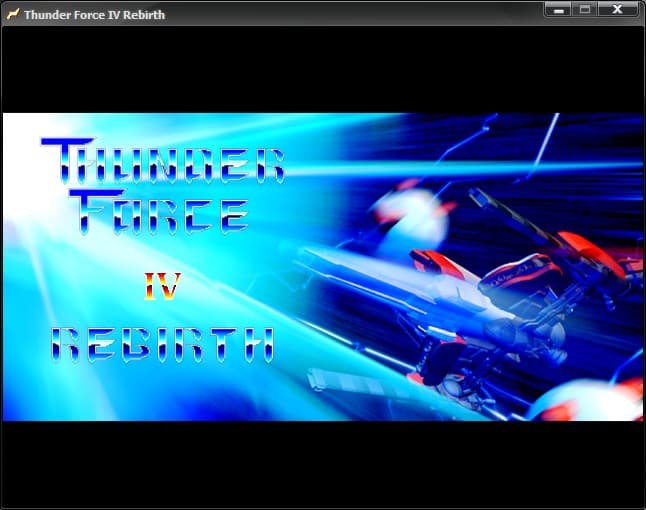The height and width of the screenshot is (510, 646).
Task: Minimize the Thunder Force IV Rebirth window
Action: [x=558, y=9]
